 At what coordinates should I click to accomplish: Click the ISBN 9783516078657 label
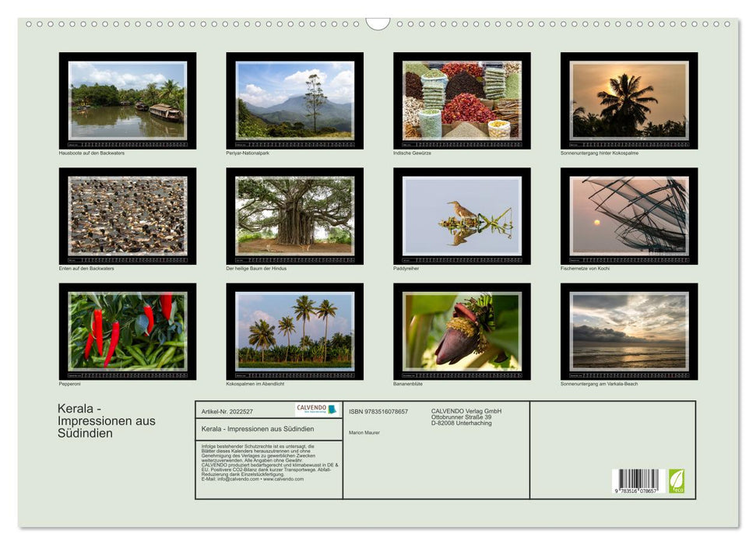point(381,410)
